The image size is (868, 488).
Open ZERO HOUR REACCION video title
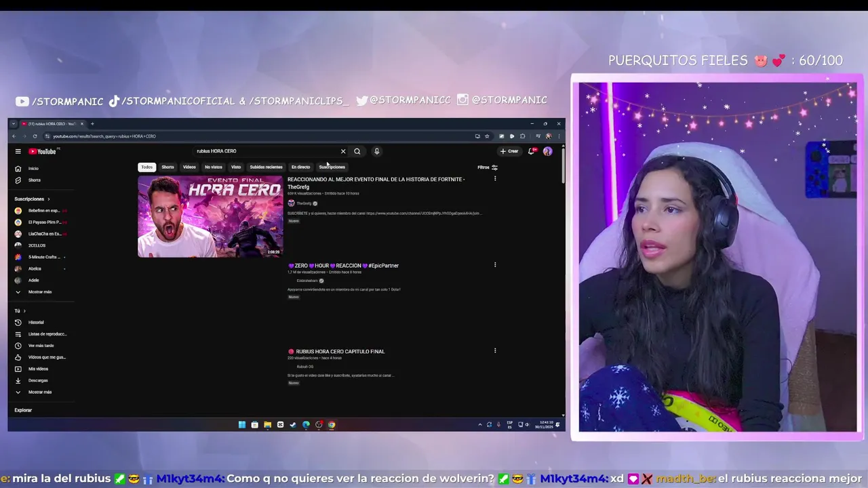(343, 266)
